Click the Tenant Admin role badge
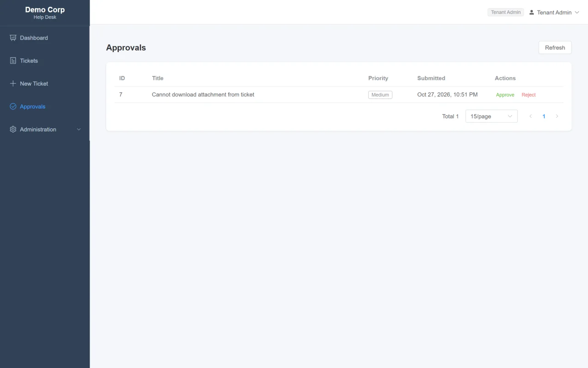588x368 pixels. pos(506,12)
